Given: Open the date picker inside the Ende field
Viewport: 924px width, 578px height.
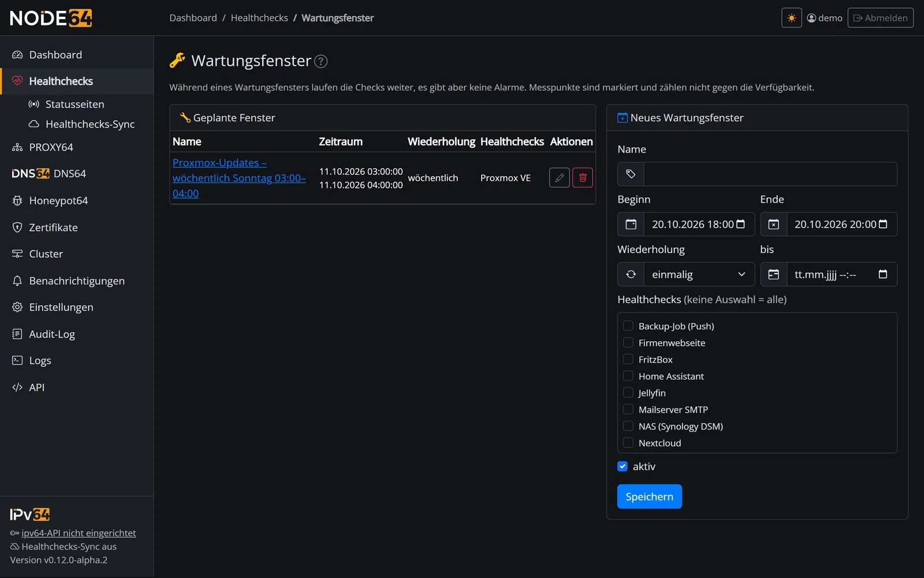Looking at the screenshot, I should tap(883, 224).
